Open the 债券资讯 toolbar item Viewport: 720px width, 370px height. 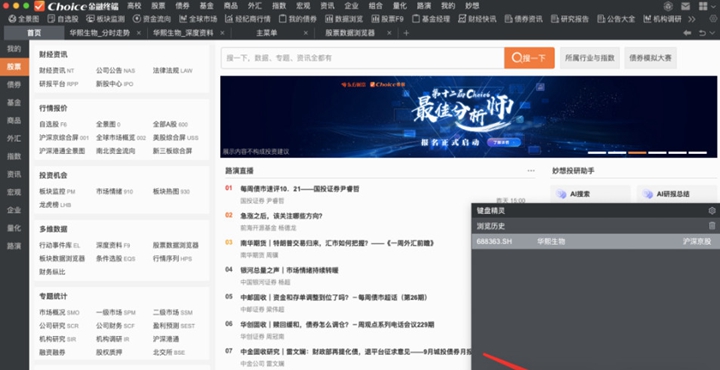(523, 19)
